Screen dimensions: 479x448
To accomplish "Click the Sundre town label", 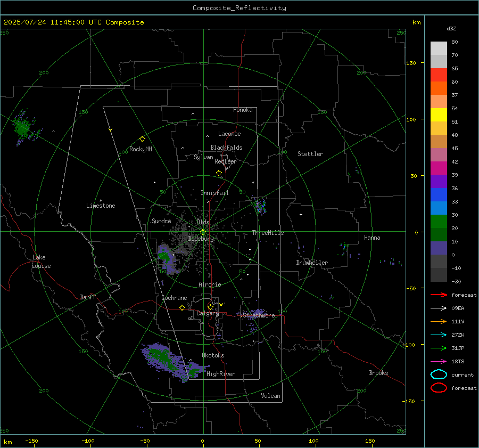I will click(x=161, y=221).
